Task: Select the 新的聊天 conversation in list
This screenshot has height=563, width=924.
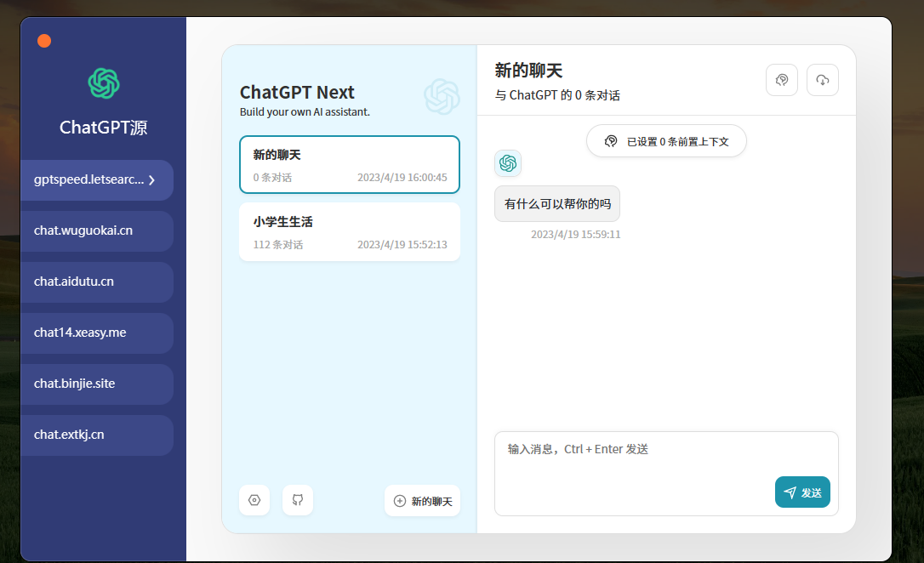Action: (350, 165)
